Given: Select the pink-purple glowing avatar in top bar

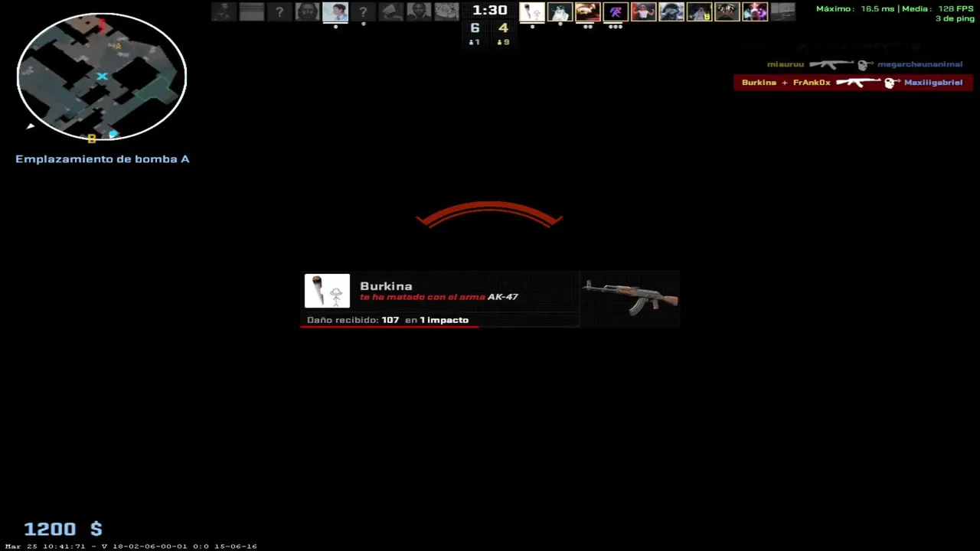Looking at the screenshot, I should [x=755, y=11].
